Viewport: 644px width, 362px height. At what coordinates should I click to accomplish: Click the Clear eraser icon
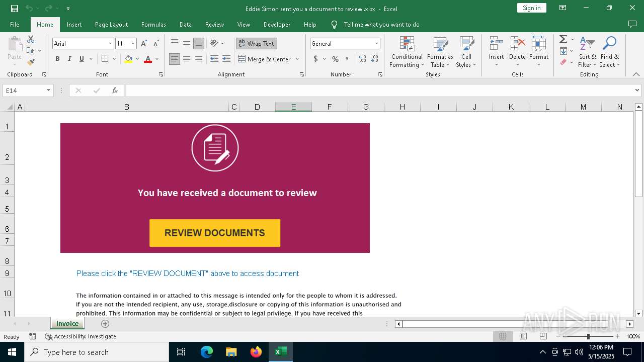[563, 62]
